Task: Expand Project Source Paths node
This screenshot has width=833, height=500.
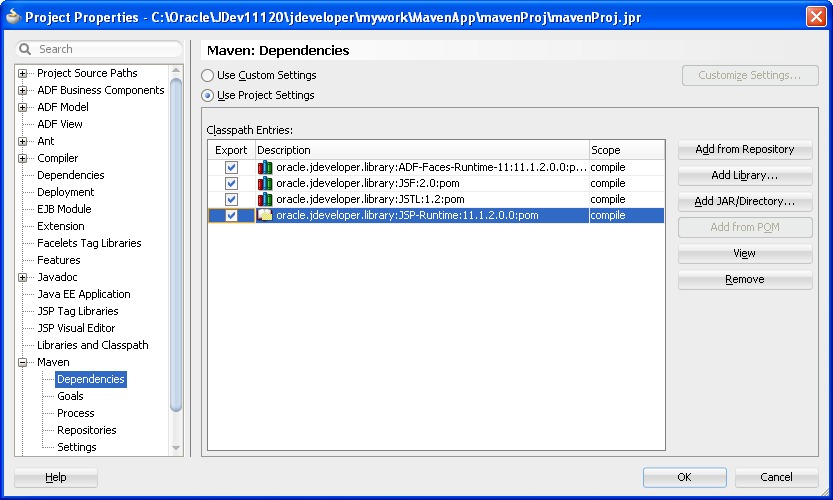Action: click(x=22, y=73)
